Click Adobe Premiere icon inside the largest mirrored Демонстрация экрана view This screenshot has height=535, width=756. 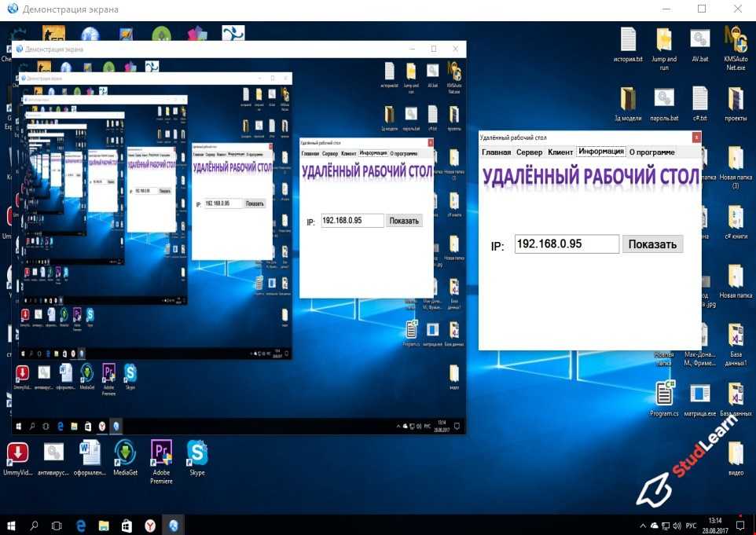(x=109, y=379)
